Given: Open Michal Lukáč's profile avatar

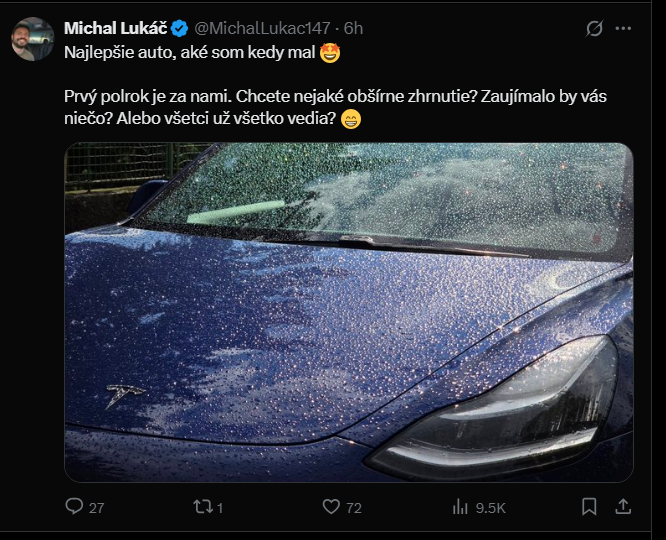Looking at the screenshot, I should click(33, 39).
